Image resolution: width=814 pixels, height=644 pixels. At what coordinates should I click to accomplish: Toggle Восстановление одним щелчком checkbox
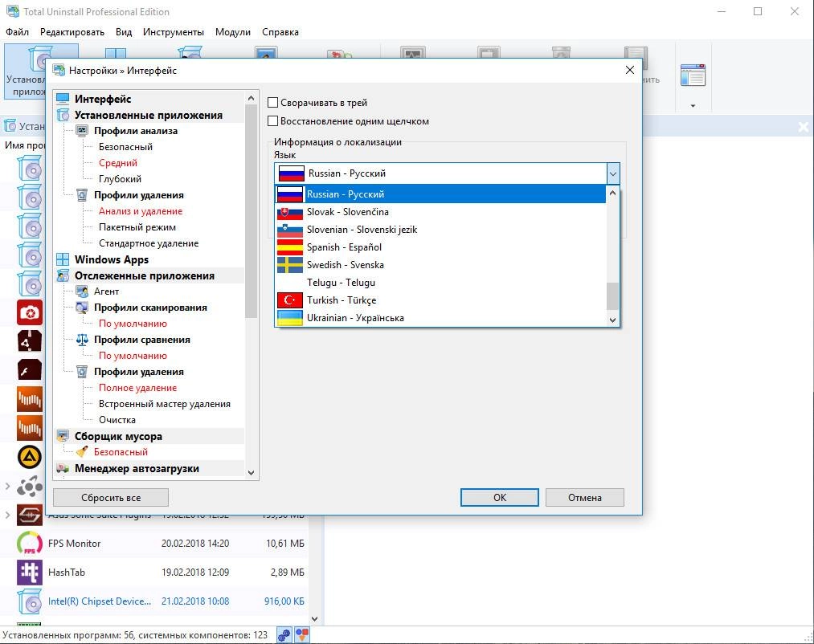[x=272, y=121]
